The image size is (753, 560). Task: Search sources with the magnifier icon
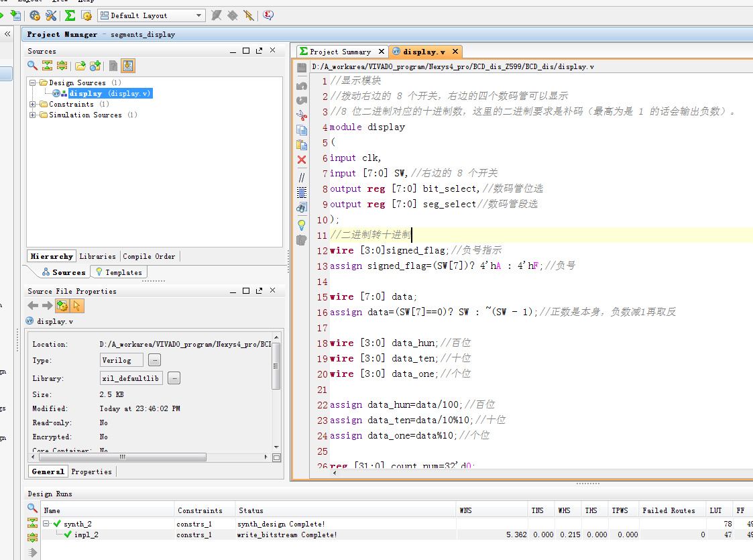coord(32,65)
